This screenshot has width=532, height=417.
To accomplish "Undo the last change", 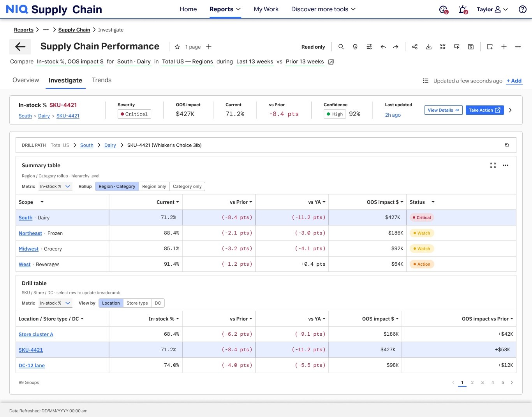I will click(x=383, y=47).
